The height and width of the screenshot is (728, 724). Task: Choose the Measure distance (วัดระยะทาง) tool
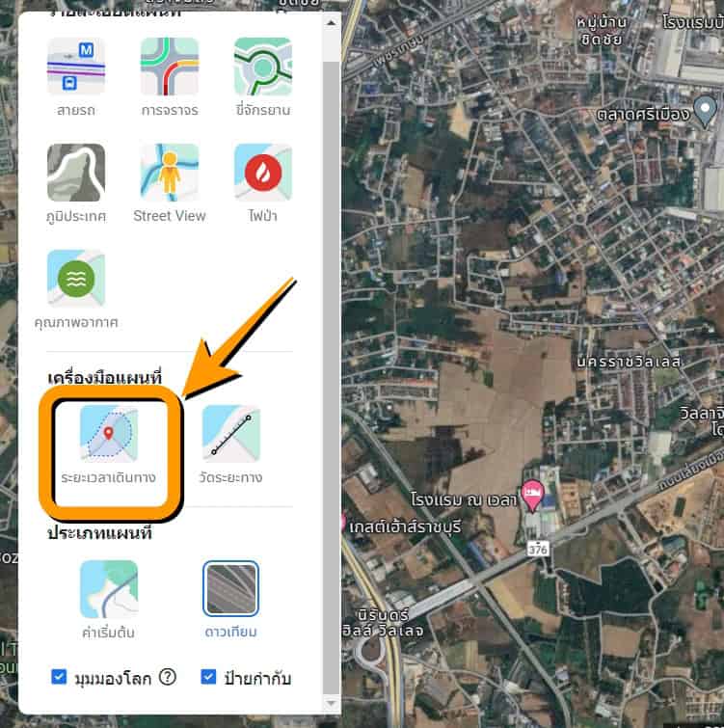(x=231, y=435)
